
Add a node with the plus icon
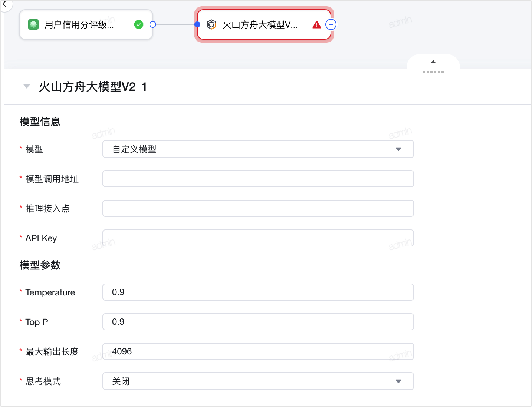coord(331,24)
